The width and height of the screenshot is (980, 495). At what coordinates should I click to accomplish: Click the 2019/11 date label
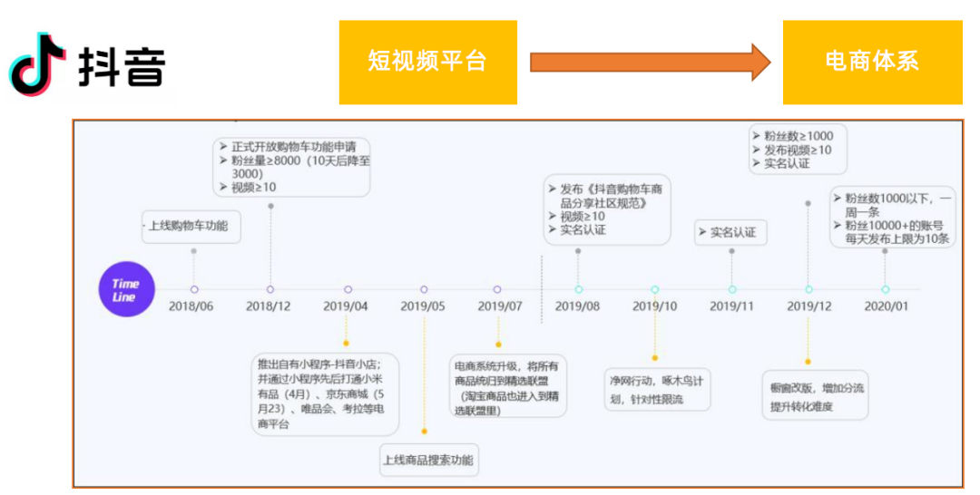[732, 306]
